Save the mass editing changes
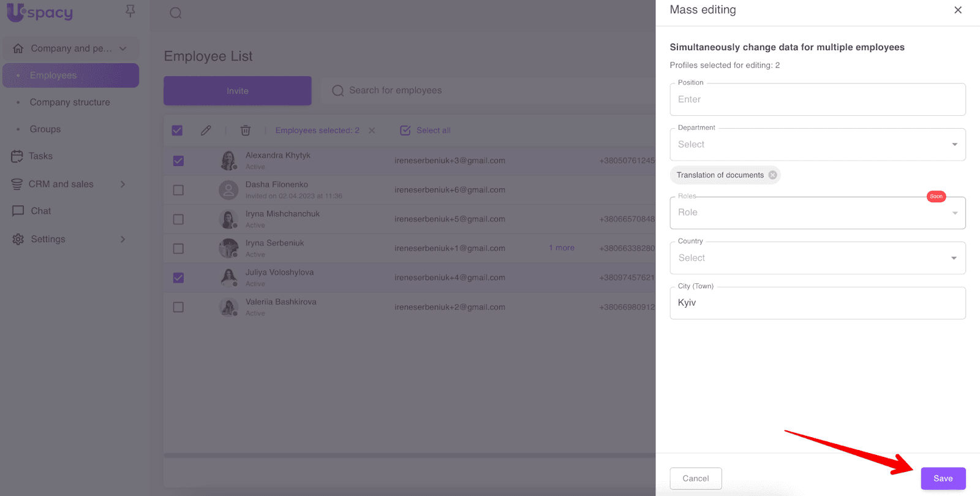The width and height of the screenshot is (980, 496). click(x=943, y=478)
